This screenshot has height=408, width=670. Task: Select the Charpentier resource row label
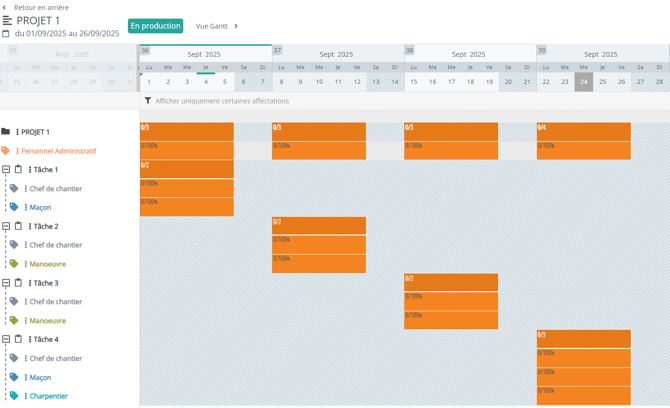48,396
